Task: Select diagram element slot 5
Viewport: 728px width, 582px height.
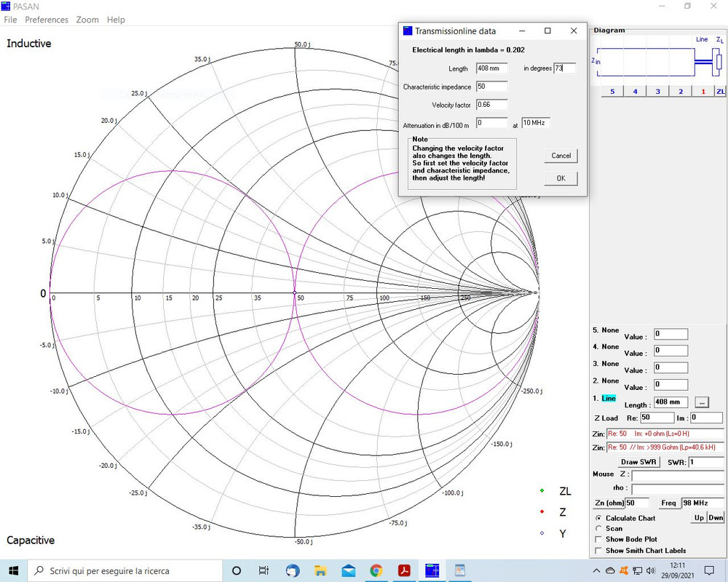Action: [x=612, y=92]
